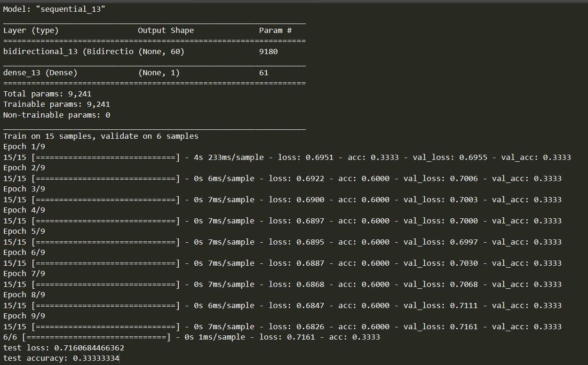The width and height of the screenshot is (588, 365).
Task: Click the "Epoch 4/9" label
Action: [x=24, y=210]
